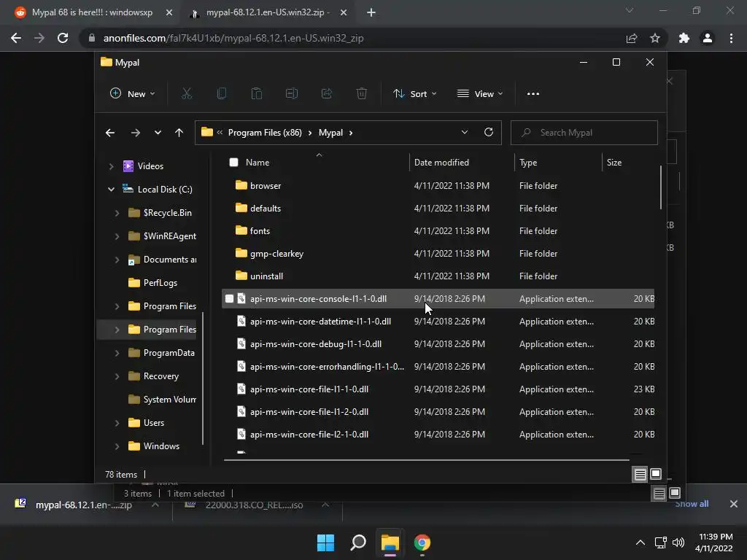This screenshot has height=560, width=747.
Task: Switch to Mypal 68 reddit tab
Action: pyautogui.click(x=91, y=12)
